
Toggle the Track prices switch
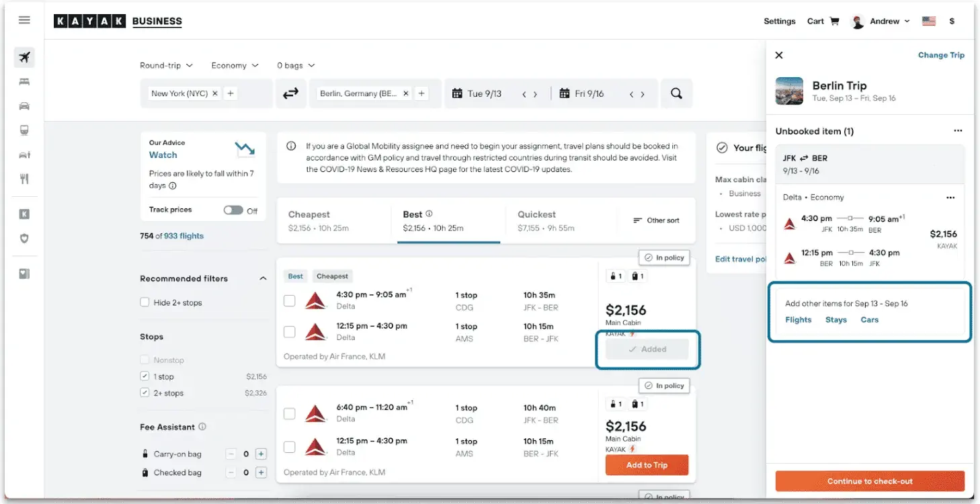click(x=233, y=210)
